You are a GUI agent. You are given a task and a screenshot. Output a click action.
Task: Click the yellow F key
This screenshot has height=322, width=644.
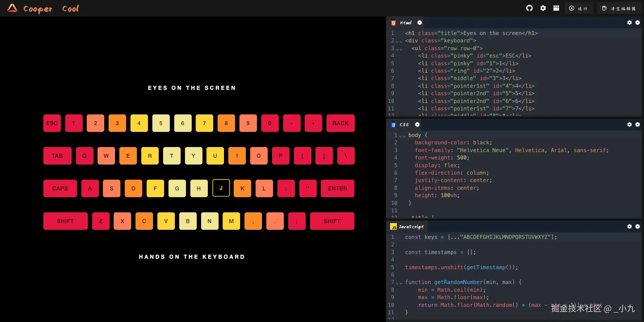click(155, 188)
